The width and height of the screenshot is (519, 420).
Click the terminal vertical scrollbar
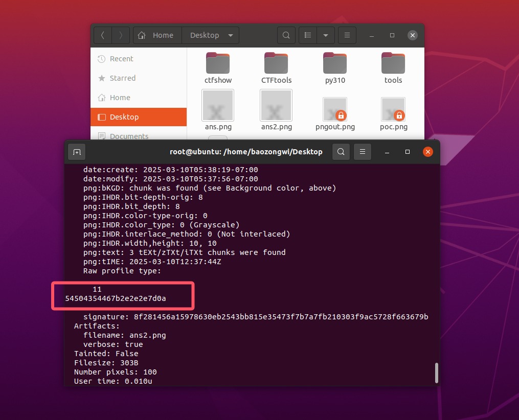pyautogui.click(x=436, y=372)
